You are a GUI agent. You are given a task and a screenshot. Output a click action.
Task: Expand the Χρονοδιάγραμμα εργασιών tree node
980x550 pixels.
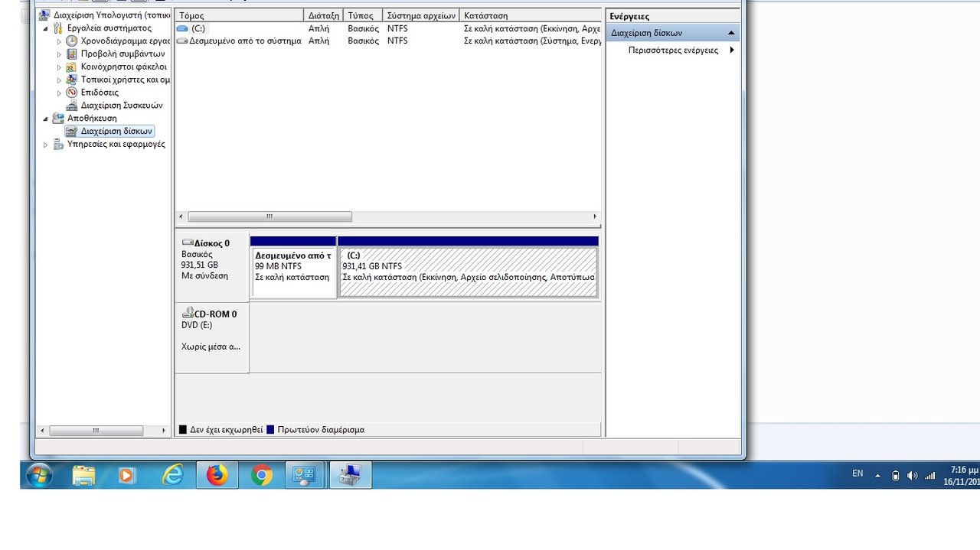(59, 41)
